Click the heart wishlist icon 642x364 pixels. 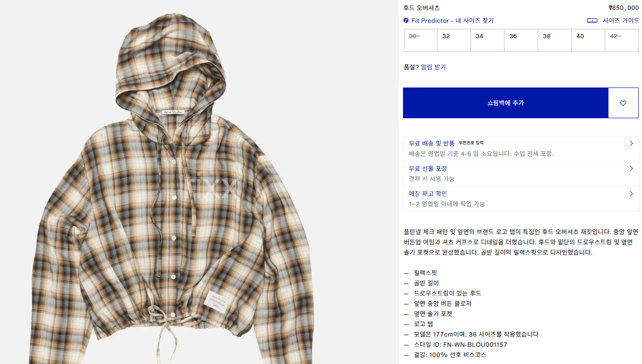click(623, 103)
